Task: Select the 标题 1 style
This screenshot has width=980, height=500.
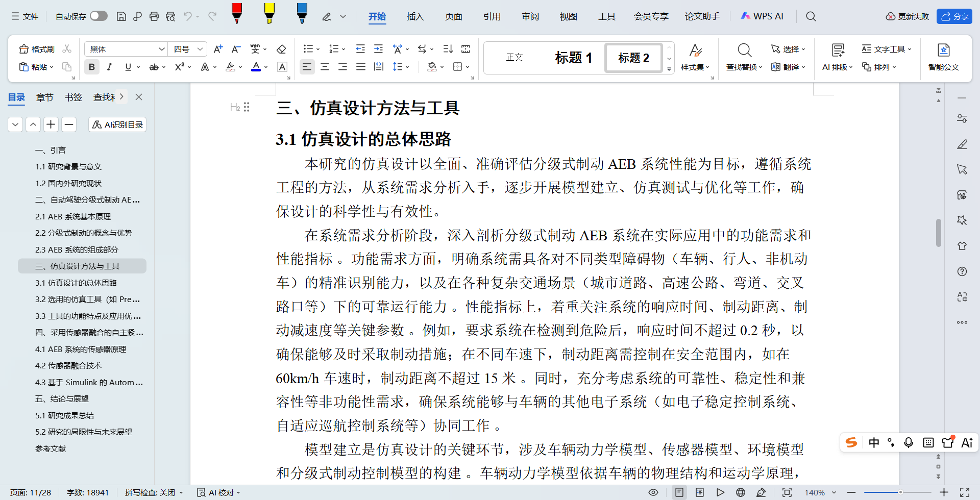Action: (x=574, y=57)
